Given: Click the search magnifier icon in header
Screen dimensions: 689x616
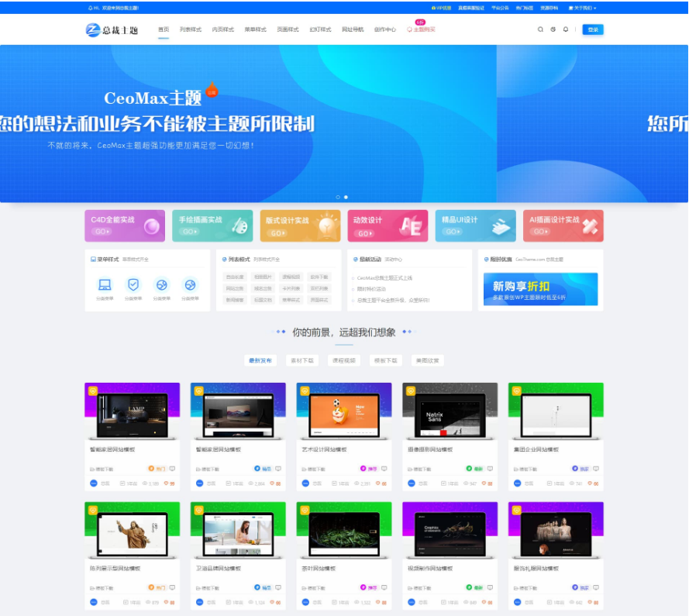Looking at the screenshot, I should click(540, 29).
